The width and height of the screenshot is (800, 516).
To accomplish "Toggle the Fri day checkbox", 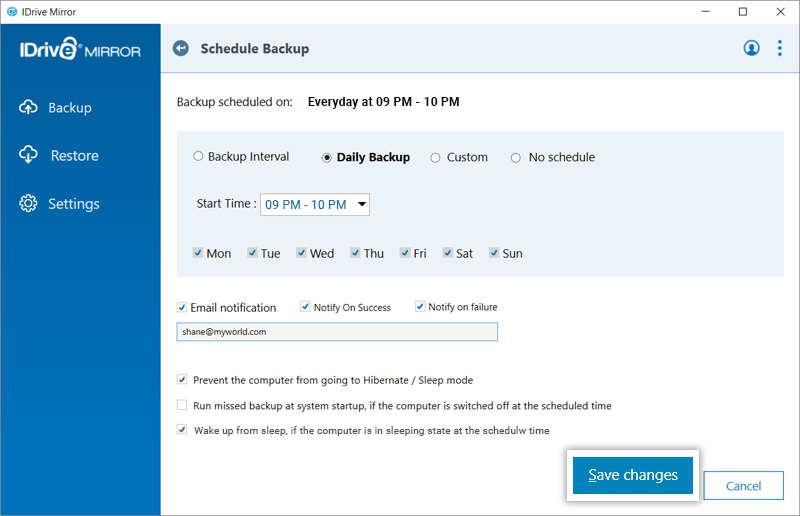I will click(405, 253).
